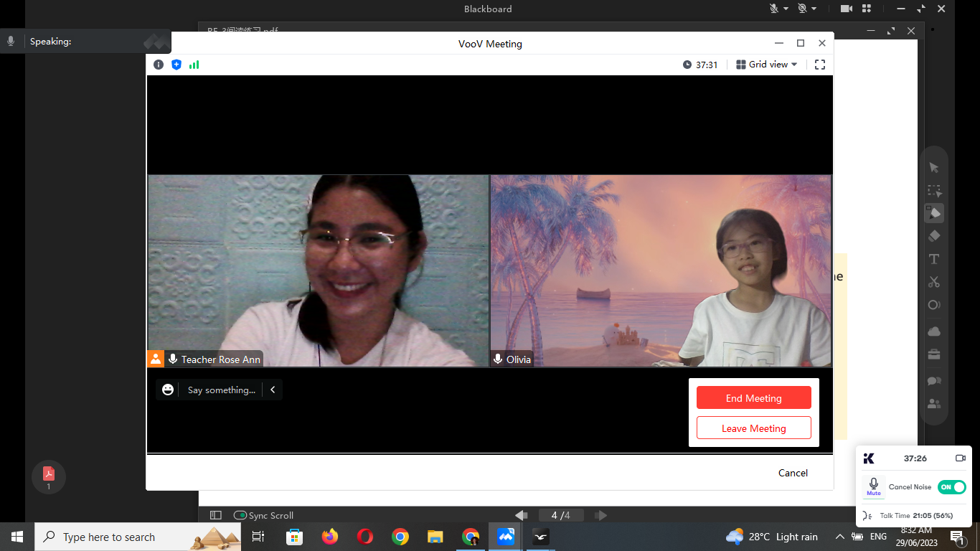Click the PDF page number field

click(561, 515)
